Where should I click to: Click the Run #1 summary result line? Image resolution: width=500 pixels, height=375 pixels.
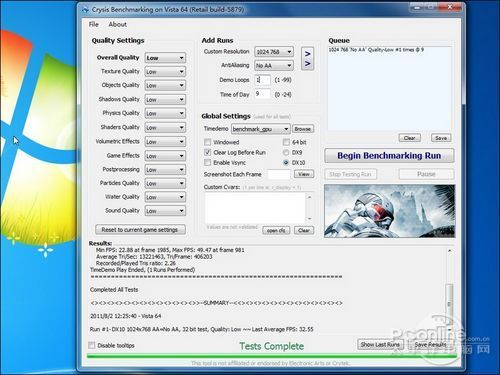(201, 329)
